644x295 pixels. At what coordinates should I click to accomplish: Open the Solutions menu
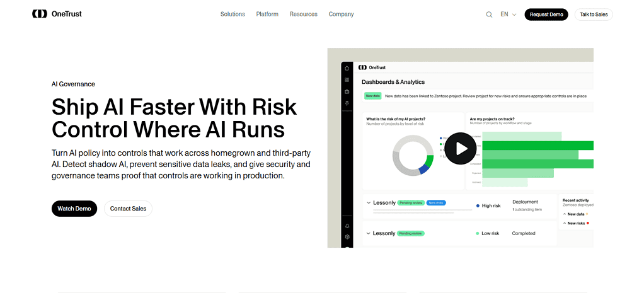(233, 14)
